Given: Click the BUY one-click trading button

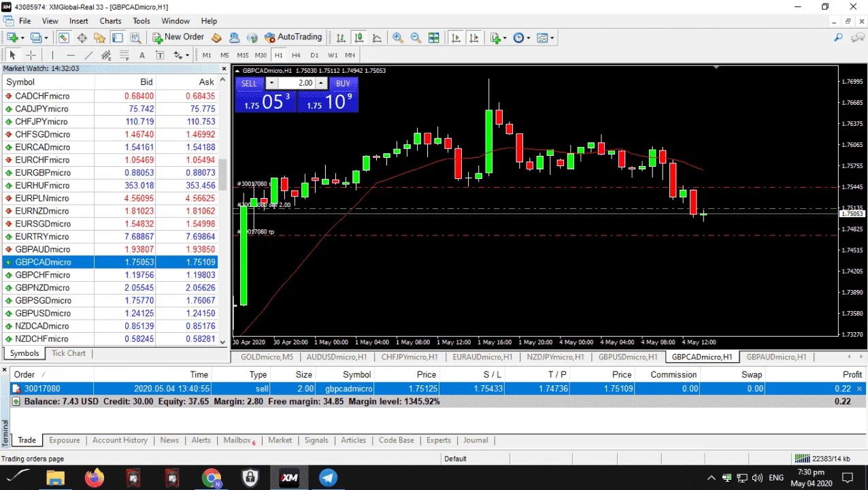Looking at the screenshot, I should coord(343,84).
